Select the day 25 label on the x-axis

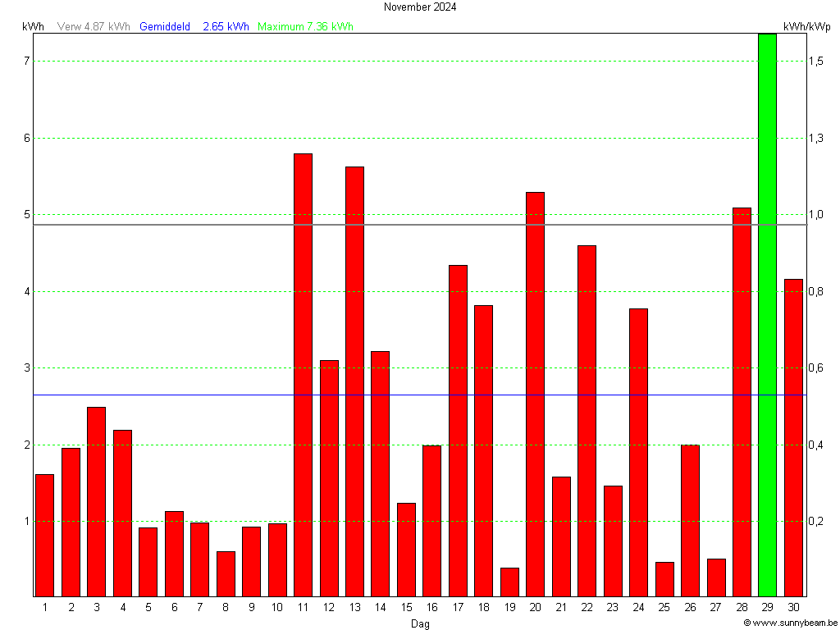click(x=664, y=607)
